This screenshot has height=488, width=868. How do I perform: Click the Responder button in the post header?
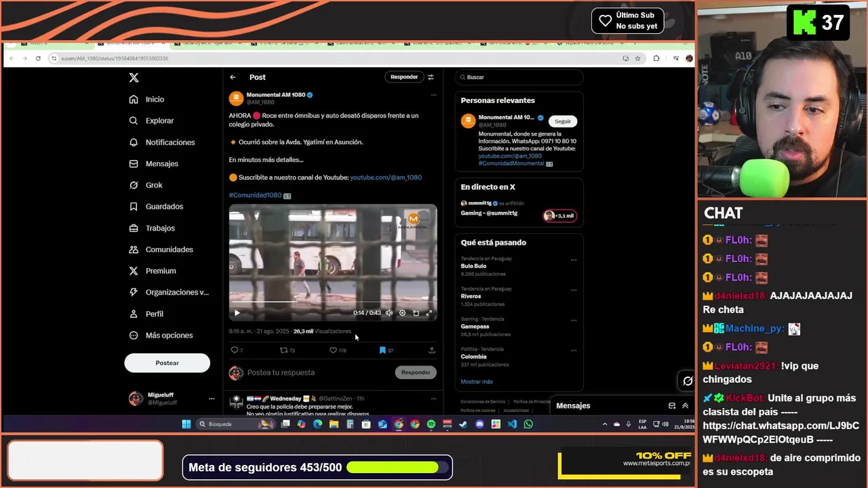click(404, 77)
